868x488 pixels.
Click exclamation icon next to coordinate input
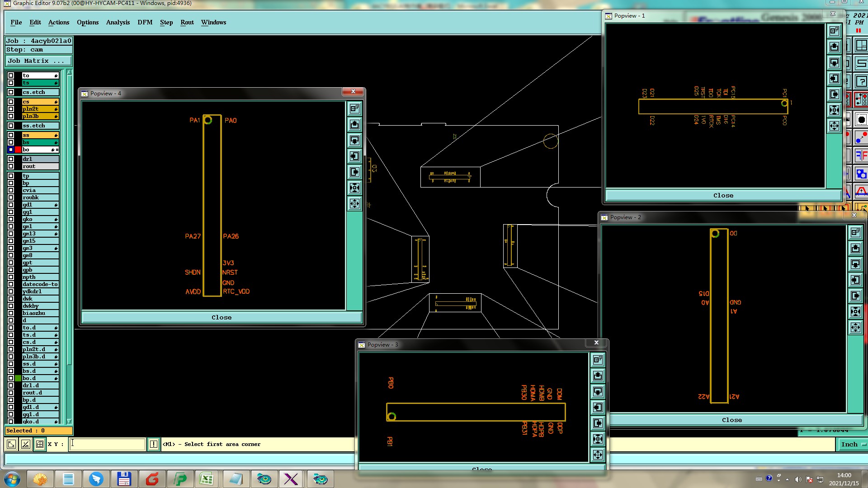coord(154,444)
